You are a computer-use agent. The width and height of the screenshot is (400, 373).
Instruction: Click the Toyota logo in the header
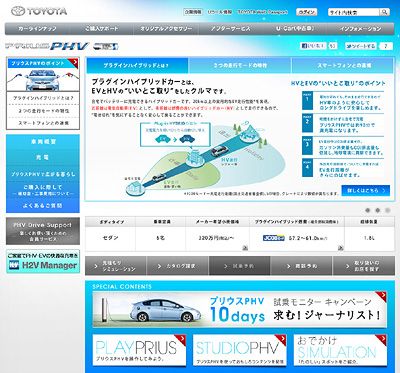(x=39, y=11)
